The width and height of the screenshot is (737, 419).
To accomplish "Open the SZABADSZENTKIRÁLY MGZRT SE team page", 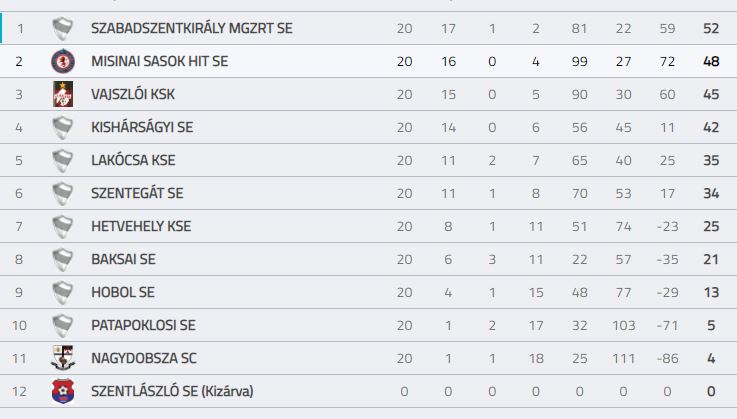I will [x=192, y=28].
